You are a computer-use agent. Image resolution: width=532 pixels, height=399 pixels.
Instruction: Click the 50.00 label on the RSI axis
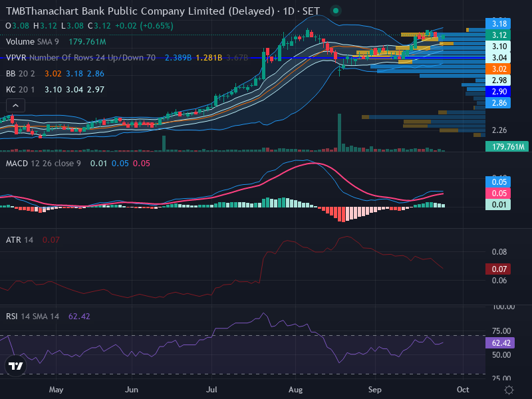(x=501, y=355)
